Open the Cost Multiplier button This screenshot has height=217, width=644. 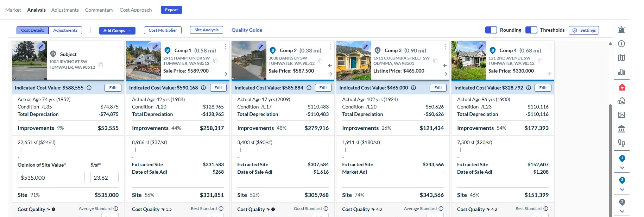click(163, 30)
